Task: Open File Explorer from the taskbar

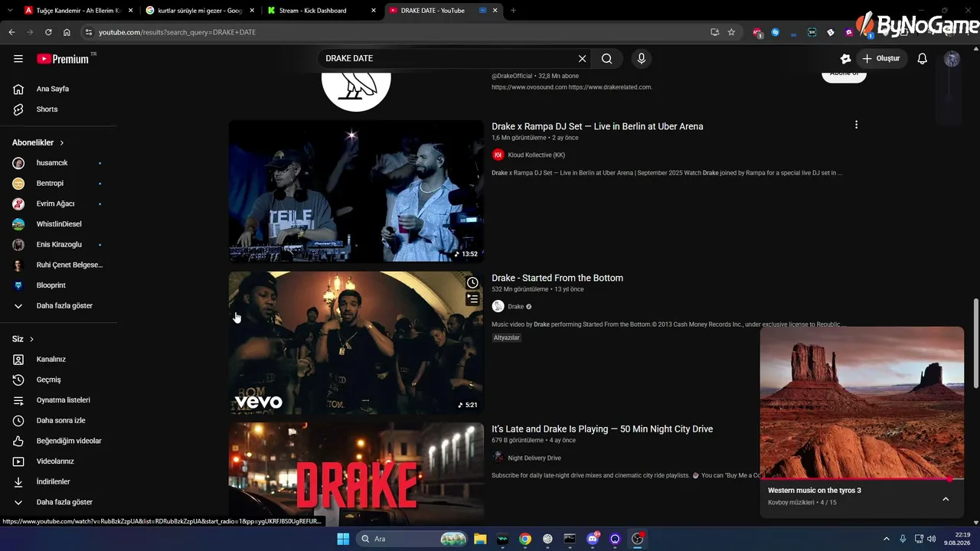Action: pos(480,539)
